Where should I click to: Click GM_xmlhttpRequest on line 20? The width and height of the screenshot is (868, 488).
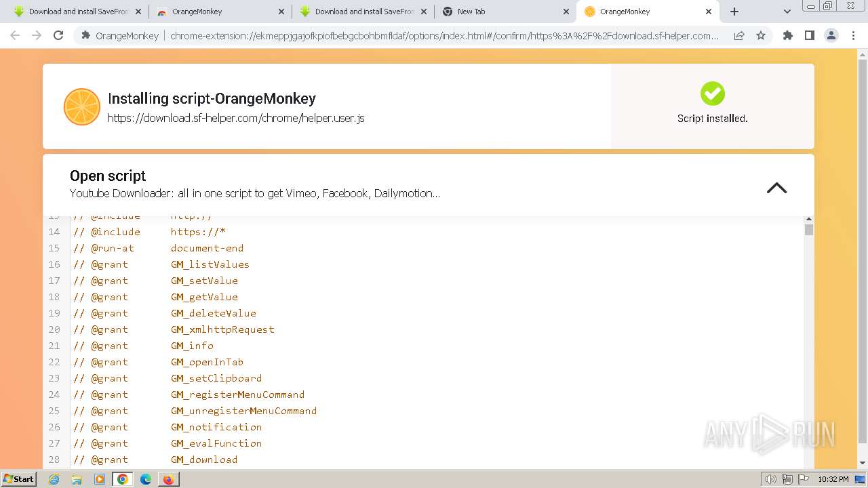coord(222,329)
